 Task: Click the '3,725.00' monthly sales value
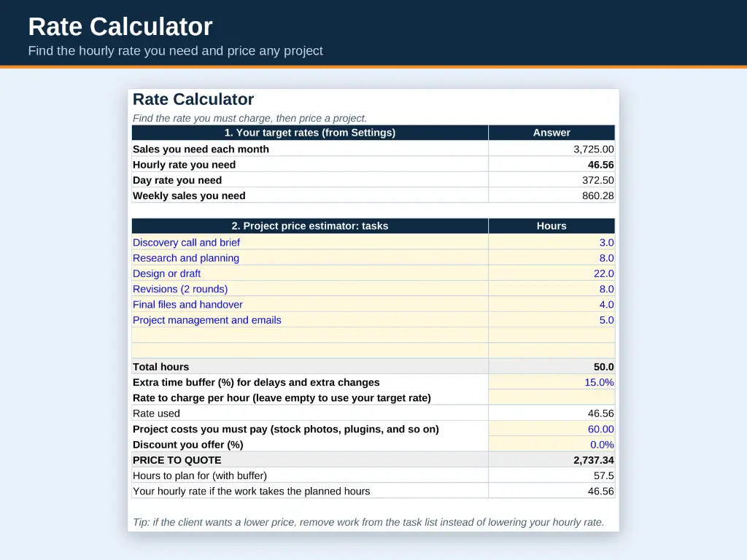(593, 149)
